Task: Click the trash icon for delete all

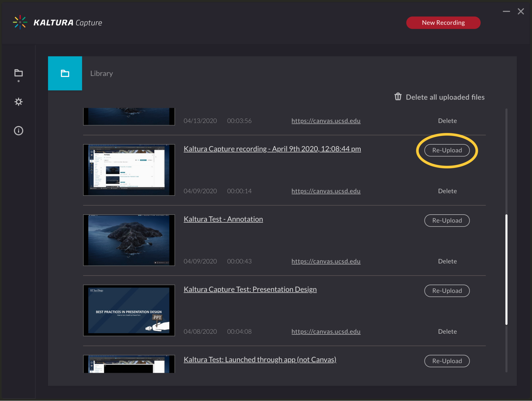Action: [397, 97]
